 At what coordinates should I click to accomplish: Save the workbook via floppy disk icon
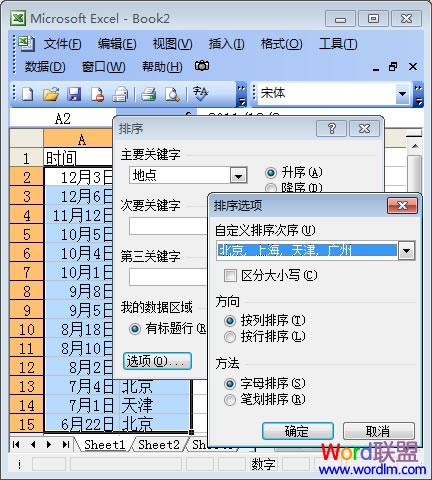(74, 94)
